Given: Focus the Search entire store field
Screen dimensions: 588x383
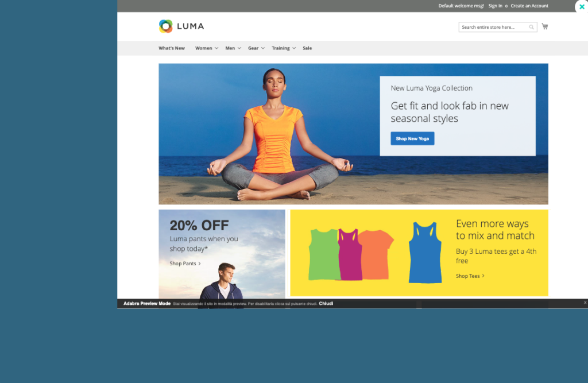Looking at the screenshot, I should point(493,27).
